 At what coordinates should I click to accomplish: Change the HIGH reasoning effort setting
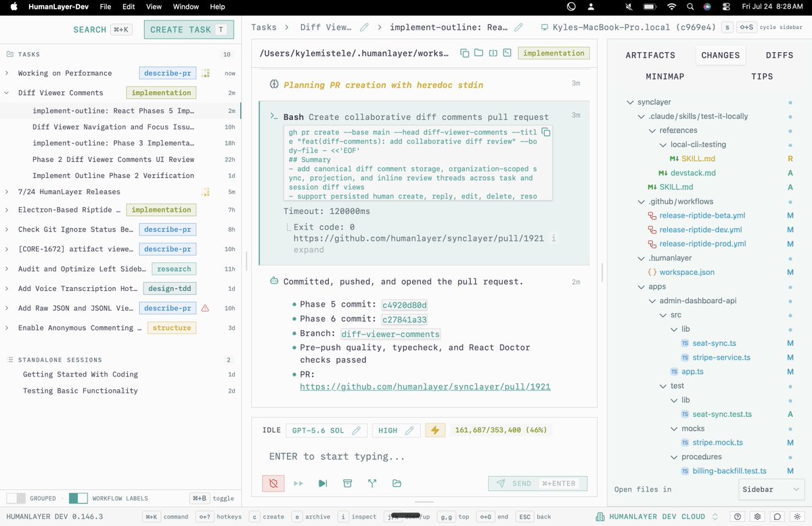396,431
